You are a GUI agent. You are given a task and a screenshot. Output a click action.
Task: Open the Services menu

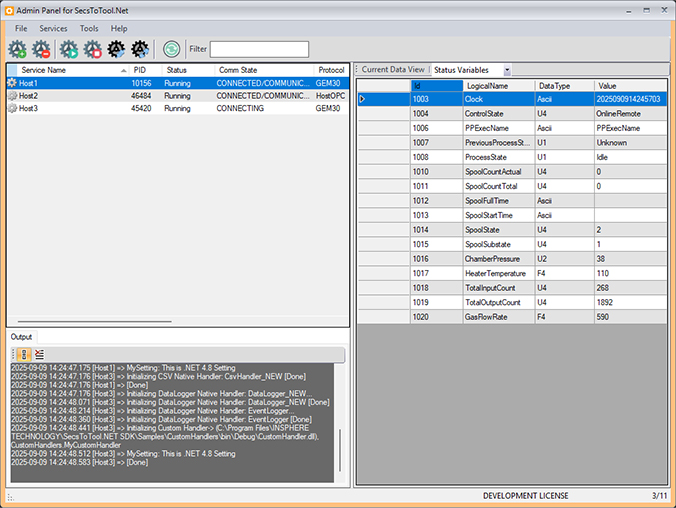coord(53,28)
